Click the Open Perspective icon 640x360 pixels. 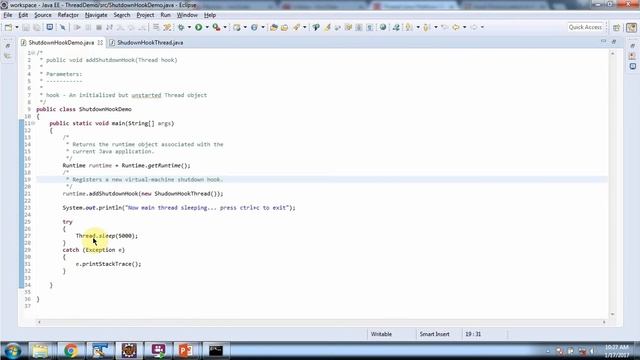[617, 27]
